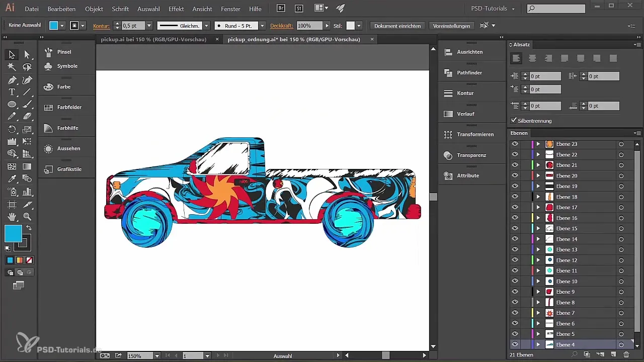
Task: Open the Gleichm. stroke profile dropdown
Action: [206, 26]
